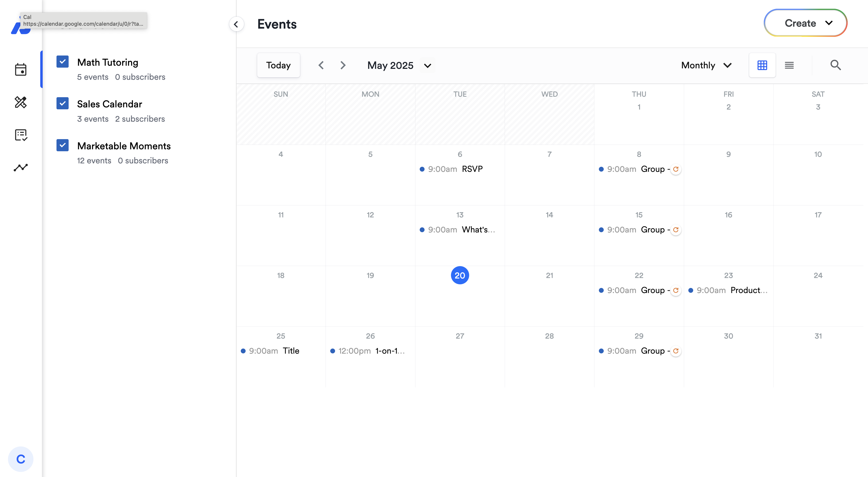The width and height of the screenshot is (868, 477).
Task: Switch to list view icon
Action: (789, 65)
